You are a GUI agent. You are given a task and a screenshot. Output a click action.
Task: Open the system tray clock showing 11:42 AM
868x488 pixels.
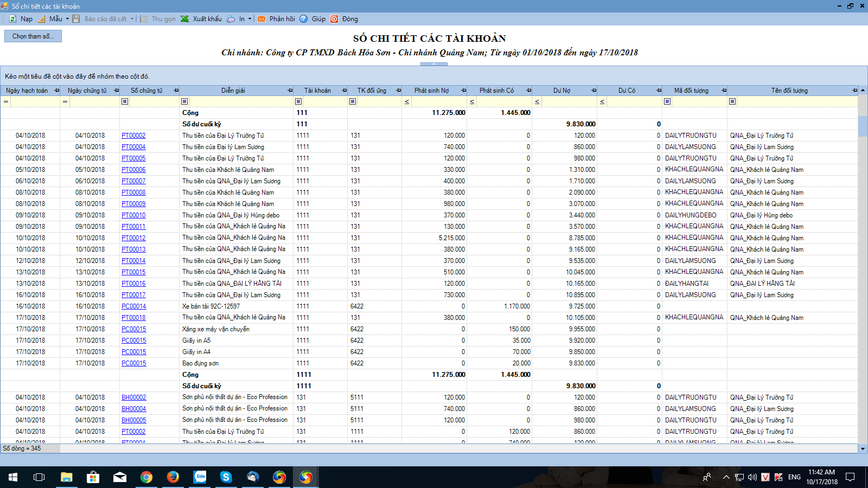(822, 477)
